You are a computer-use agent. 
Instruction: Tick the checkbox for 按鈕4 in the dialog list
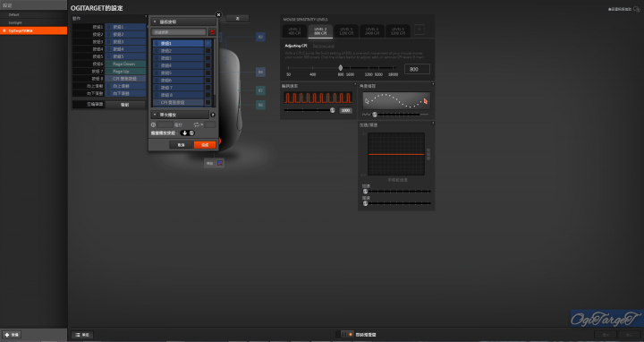click(208, 65)
